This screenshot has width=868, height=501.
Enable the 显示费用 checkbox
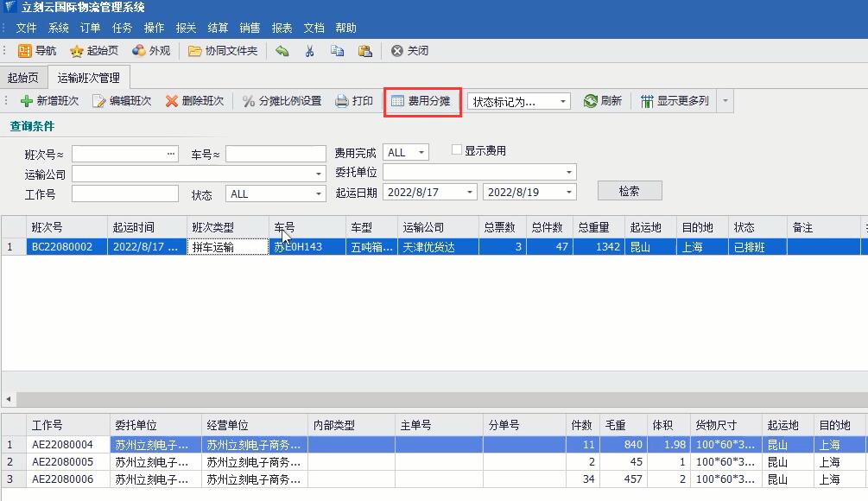click(x=458, y=150)
